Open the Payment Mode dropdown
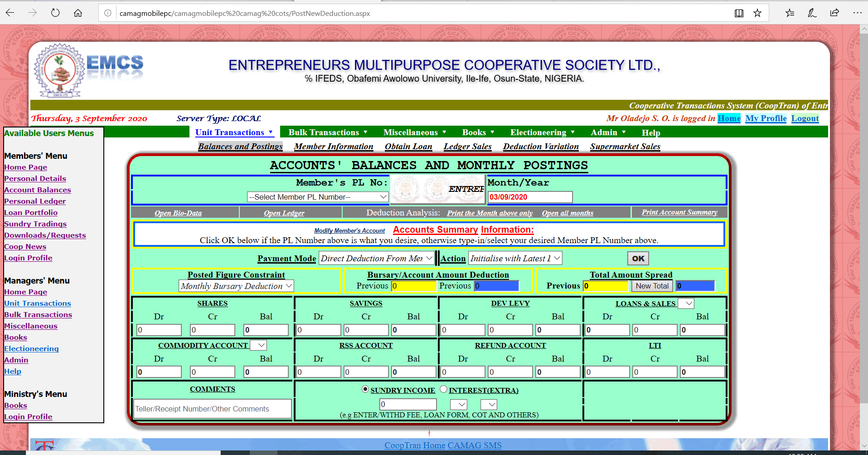 coord(376,258)
